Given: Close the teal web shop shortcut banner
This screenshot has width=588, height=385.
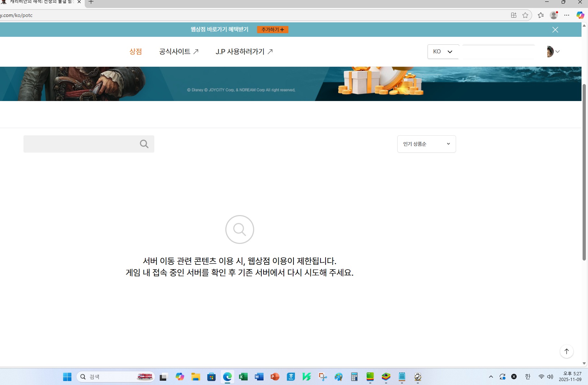Looking at the screenshot, I should pyautogui.click(x=555, y=30).
